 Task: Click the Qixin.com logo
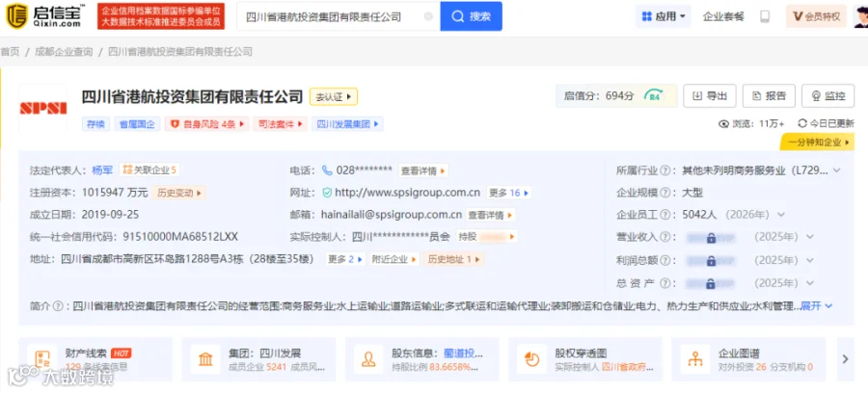coord(45,15)
